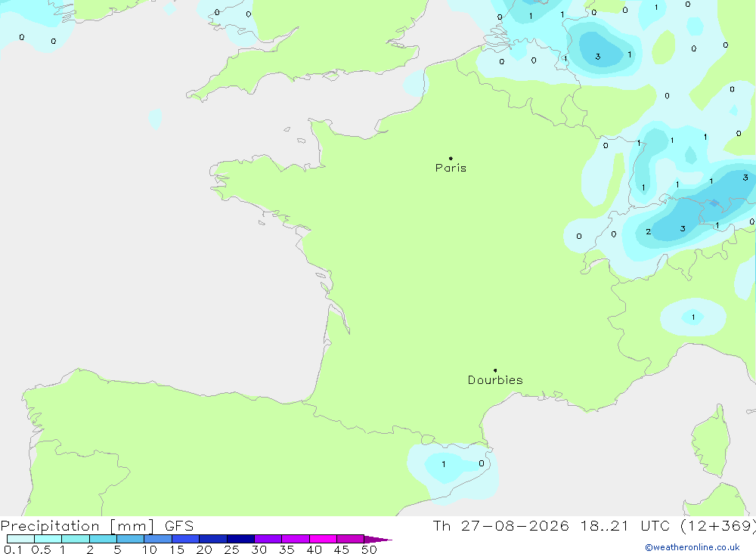Click the purple arrow at the legend end
Screen dimensions: 756x554
[x=378, y=539]
